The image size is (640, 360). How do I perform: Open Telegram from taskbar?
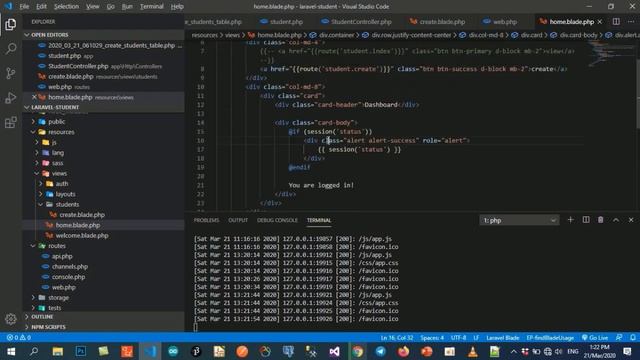pos(380,351)
